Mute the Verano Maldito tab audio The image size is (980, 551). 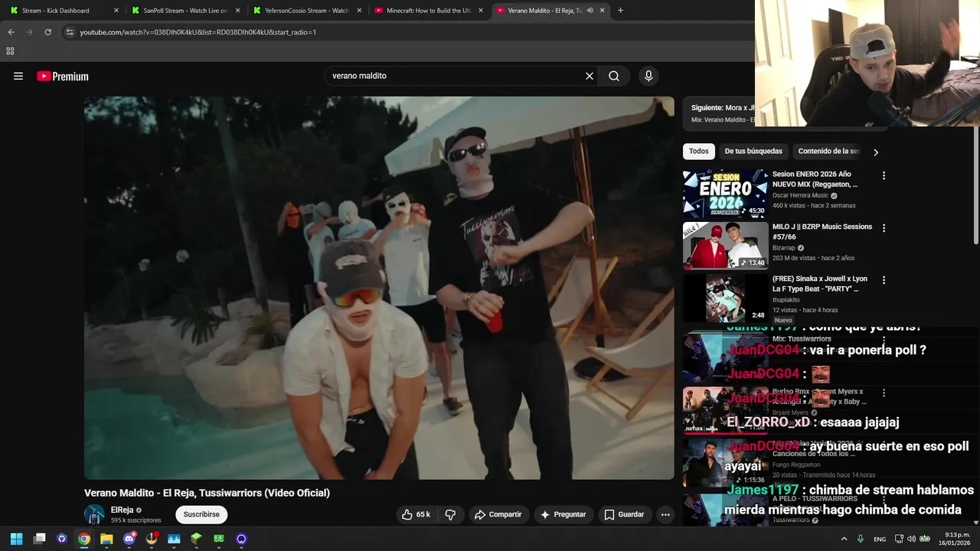point(590,11)
